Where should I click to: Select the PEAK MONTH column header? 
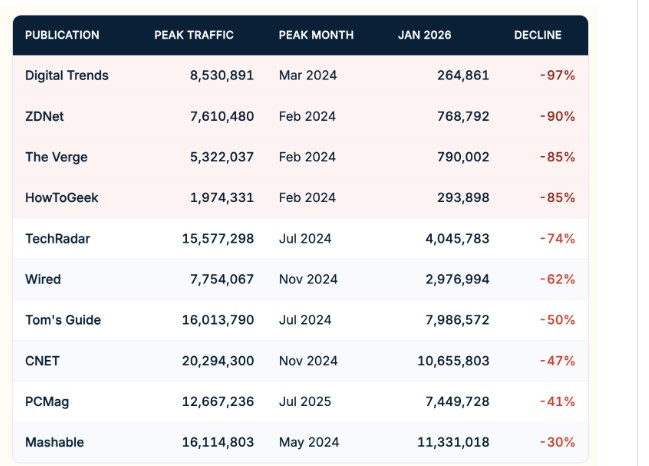[316, 35]
